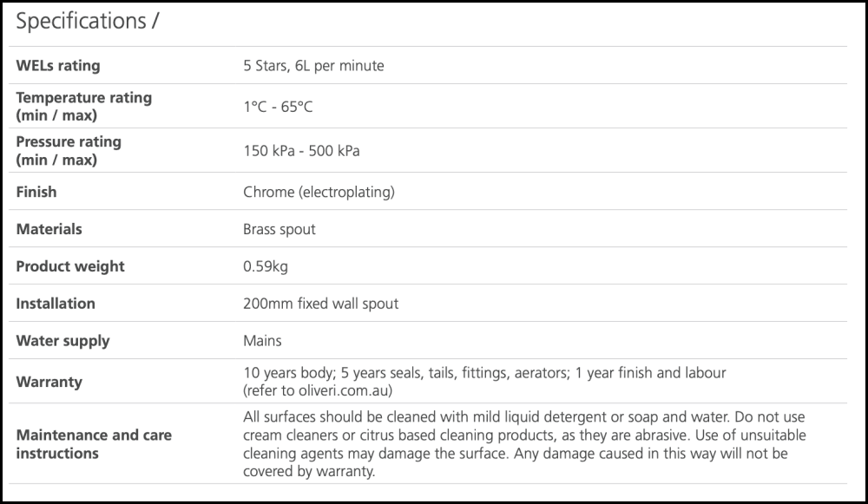Click the Product weight label
868x504 pixels.
pos(70,266)
